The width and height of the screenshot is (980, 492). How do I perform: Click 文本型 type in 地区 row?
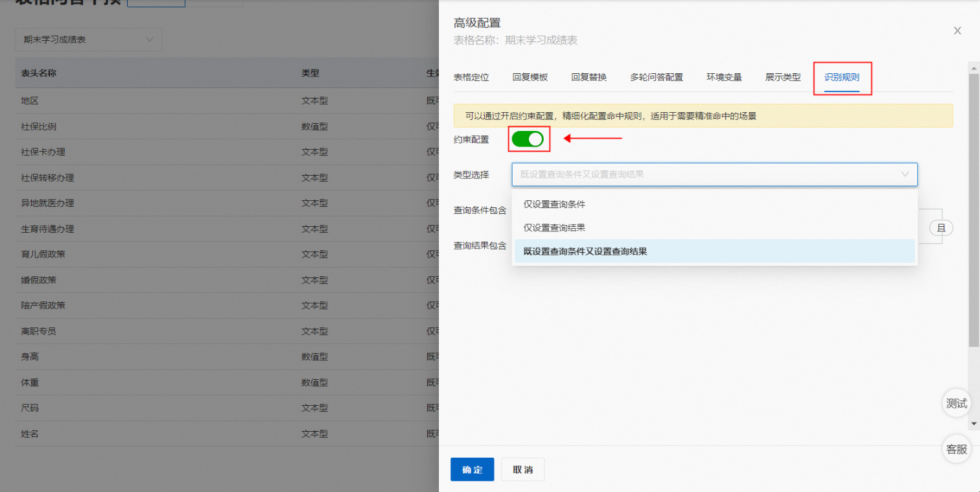[x=314, y=101]
